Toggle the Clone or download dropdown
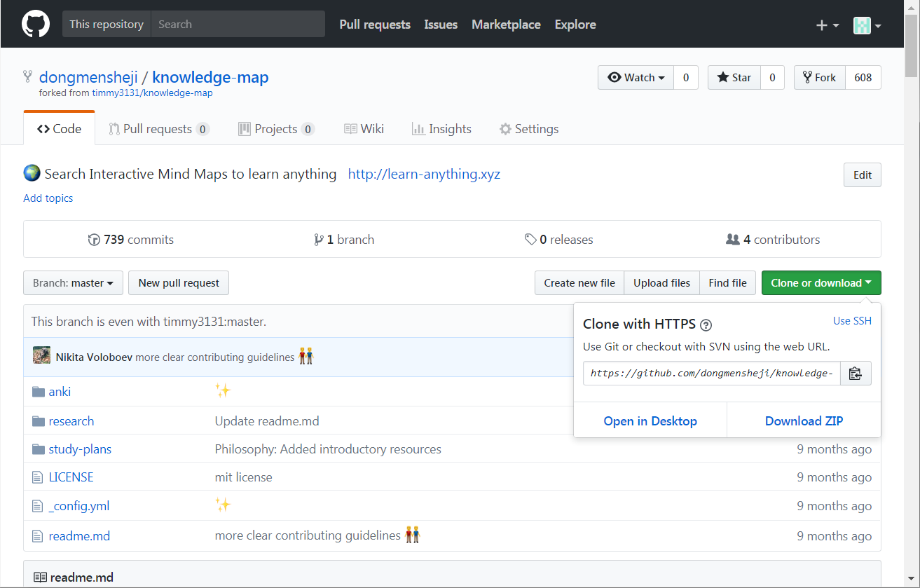The width and height of the screenshot is (920, 588). [821, 283]
